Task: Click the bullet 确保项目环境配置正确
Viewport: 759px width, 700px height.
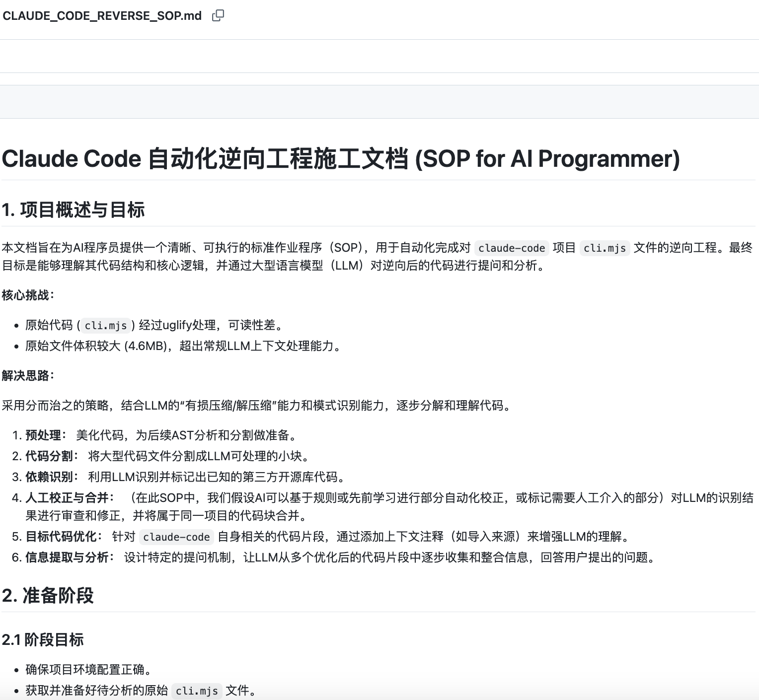Action: tap(89, 669)
